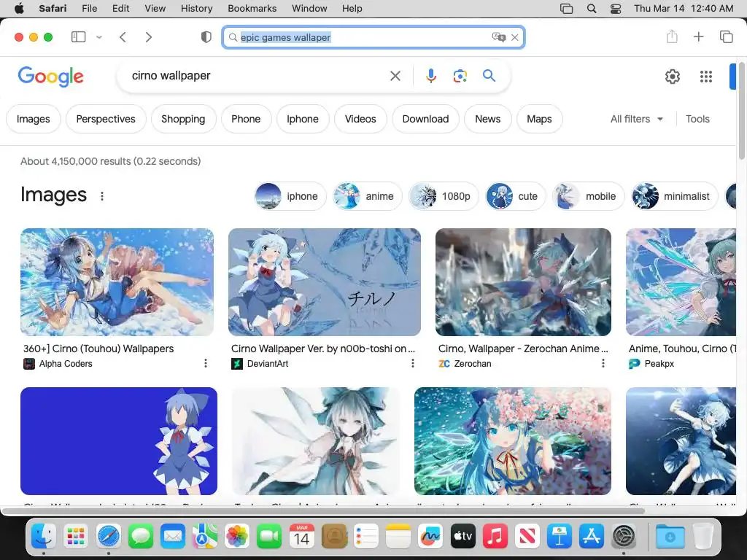Viewport: 747px width, 560px height.
Task: Open the View menu in menu bar
Action: point(155,8)
